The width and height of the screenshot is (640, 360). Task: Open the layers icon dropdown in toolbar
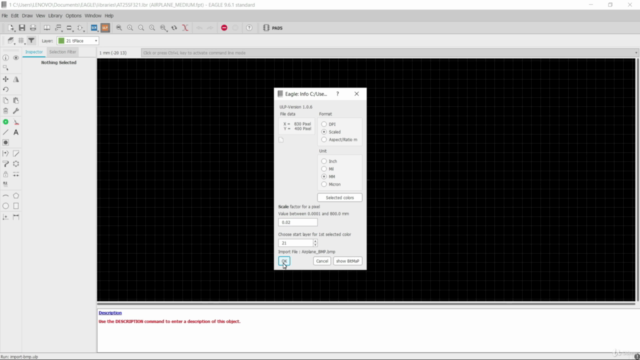11,40
